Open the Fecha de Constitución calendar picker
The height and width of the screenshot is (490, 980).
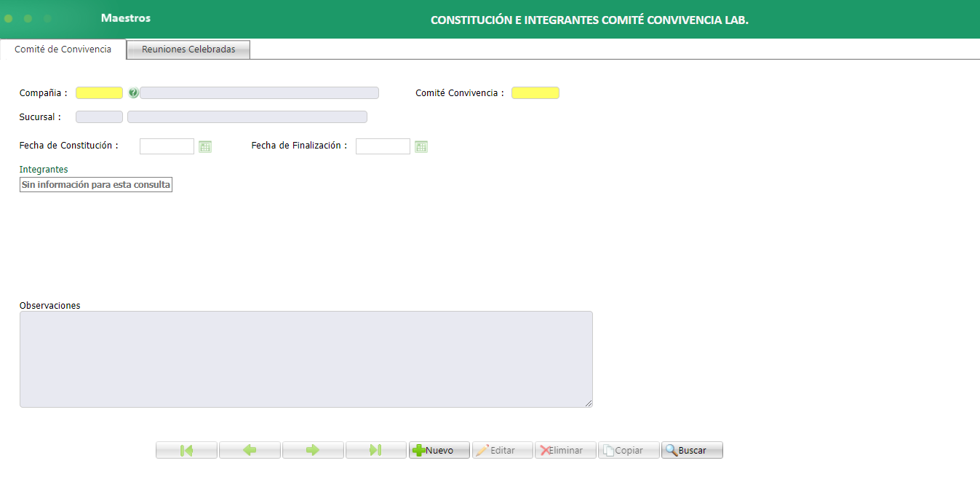(204, 146)
